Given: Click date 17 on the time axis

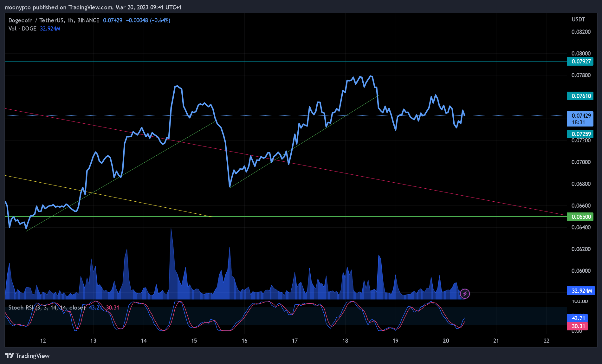Looking at the screenshot, I should pos(295,341).
